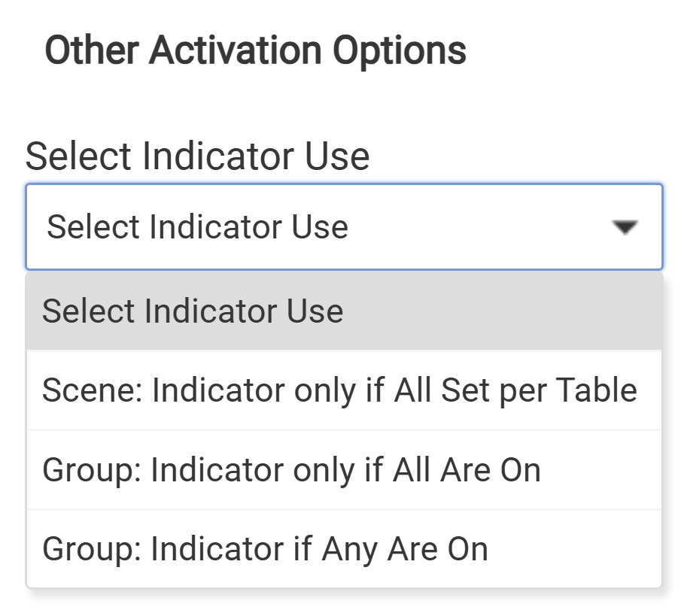The image size is (681, 616).
Task: Click the selected text inside the dropdown field
Action: (197, 227)
